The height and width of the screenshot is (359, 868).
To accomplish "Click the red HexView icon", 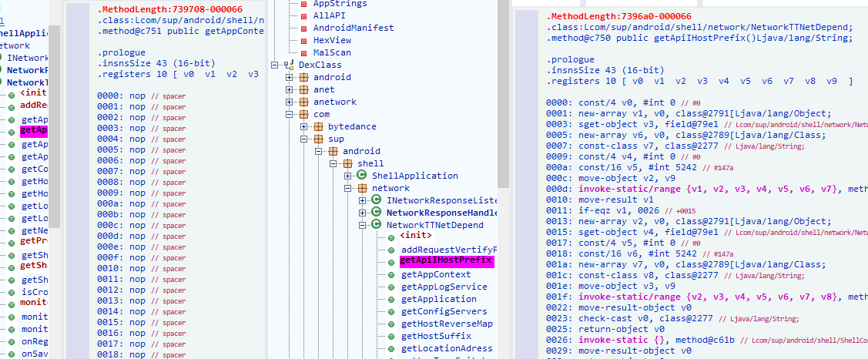I will click(x=303, y=40).
